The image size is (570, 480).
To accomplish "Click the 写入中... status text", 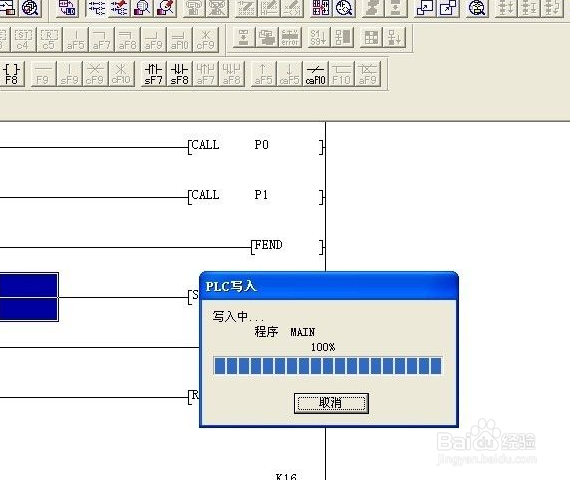I will (x=238, y=317).
